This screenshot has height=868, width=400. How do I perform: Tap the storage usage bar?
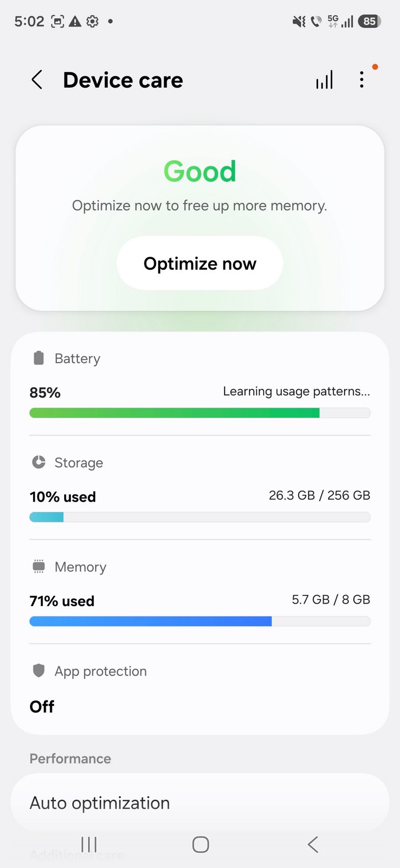coord(199,517)
